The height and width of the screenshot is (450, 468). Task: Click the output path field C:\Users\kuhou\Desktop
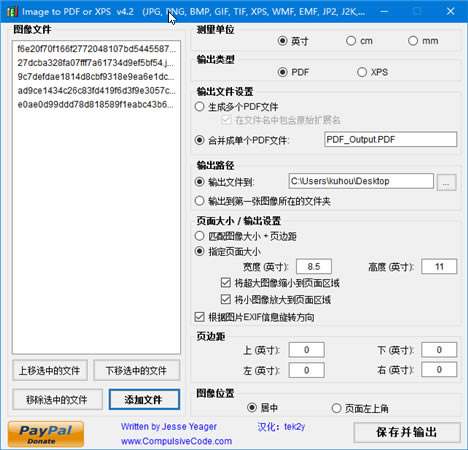361,181
